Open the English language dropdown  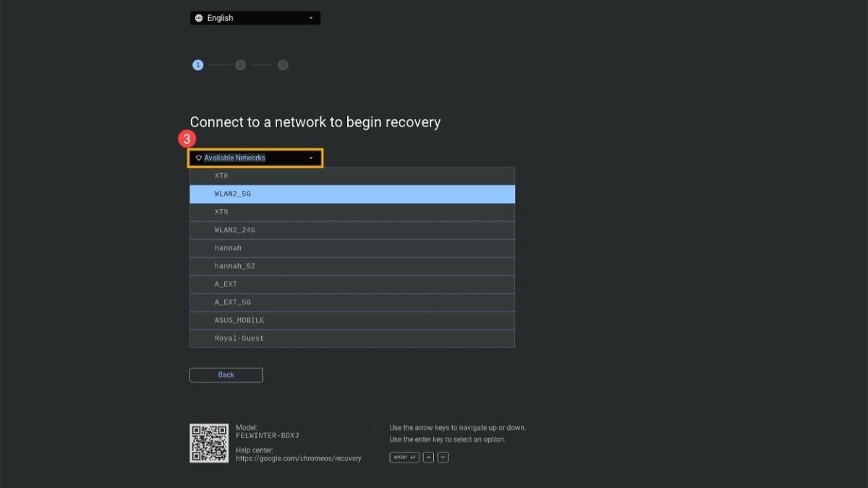pos(255,18)
